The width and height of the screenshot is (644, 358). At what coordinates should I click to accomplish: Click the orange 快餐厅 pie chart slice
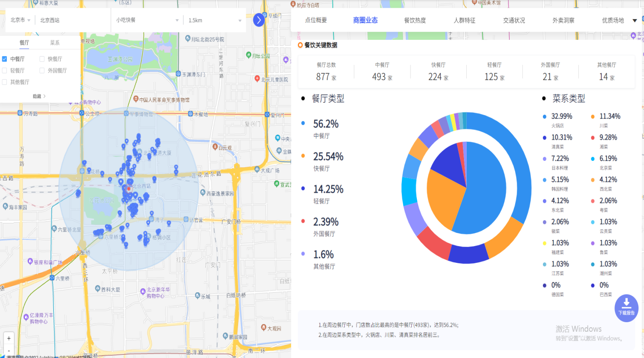[x=444, y=199]
